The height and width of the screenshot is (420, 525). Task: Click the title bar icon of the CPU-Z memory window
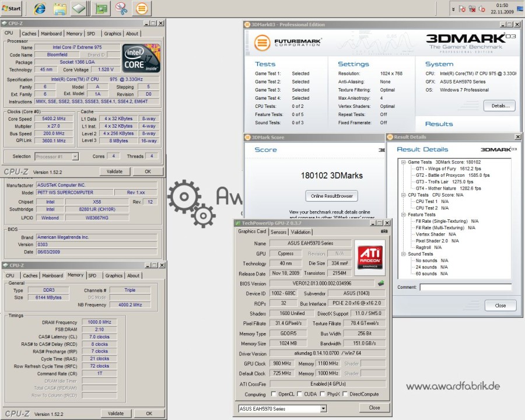[x=5, y=265]
